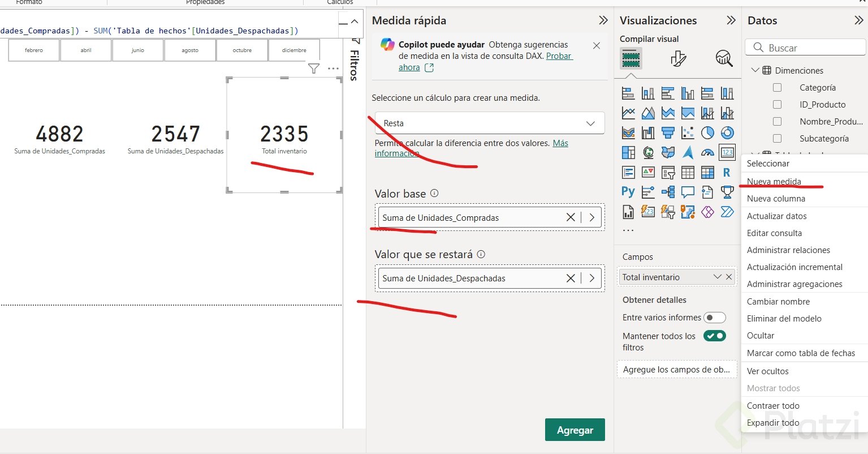Screen dimensions: 868x454
Task: Select the matrix visual
Action: point(707,173)
